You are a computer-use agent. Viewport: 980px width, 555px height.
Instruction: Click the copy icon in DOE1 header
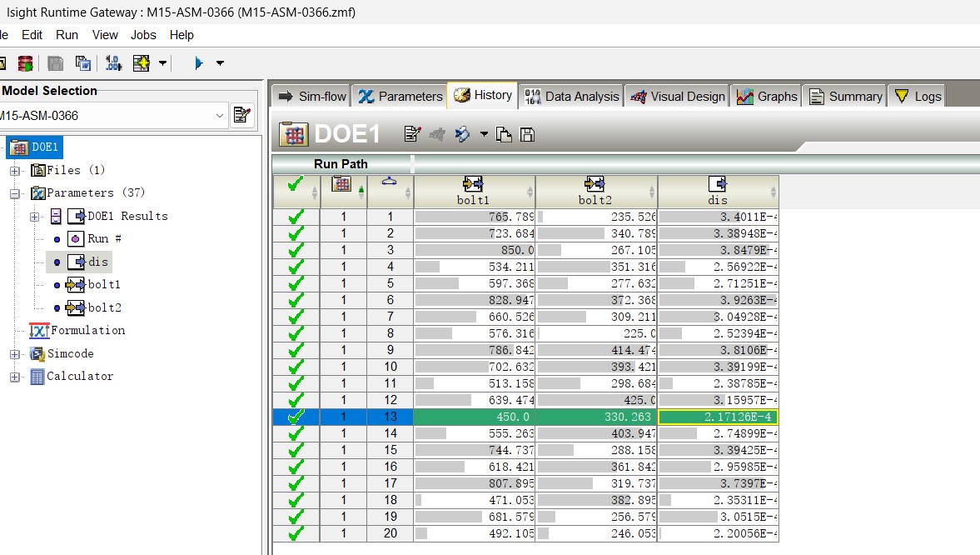[504, 134]
